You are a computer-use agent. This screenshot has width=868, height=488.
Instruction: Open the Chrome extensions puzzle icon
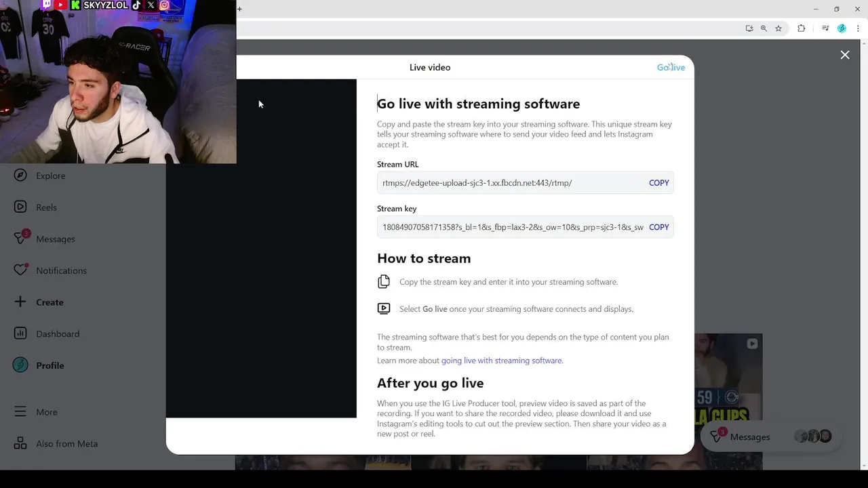click(x=801, y=28)
